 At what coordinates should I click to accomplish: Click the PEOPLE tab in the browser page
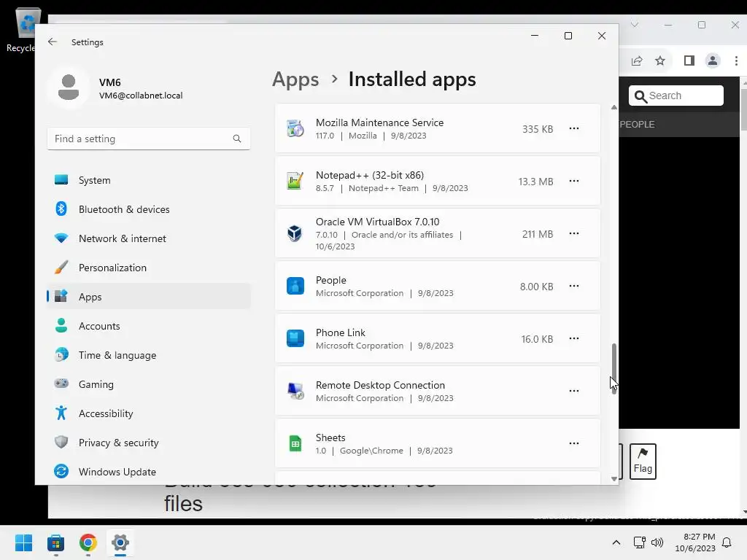[x=637, y=124]
